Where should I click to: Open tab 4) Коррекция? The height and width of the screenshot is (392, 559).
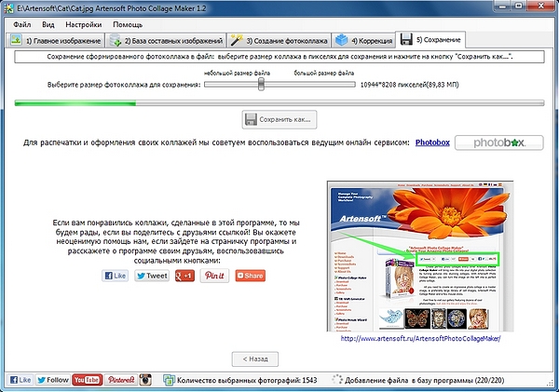coord(363,41)
